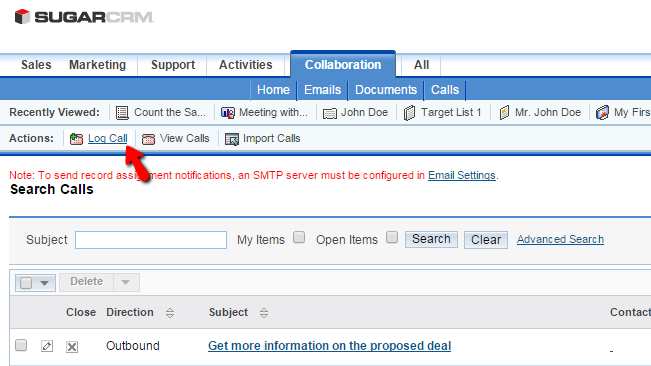The image size is (651, 366).
Task: Click the SugarCRM logo
Action: [x=84, y=17]
